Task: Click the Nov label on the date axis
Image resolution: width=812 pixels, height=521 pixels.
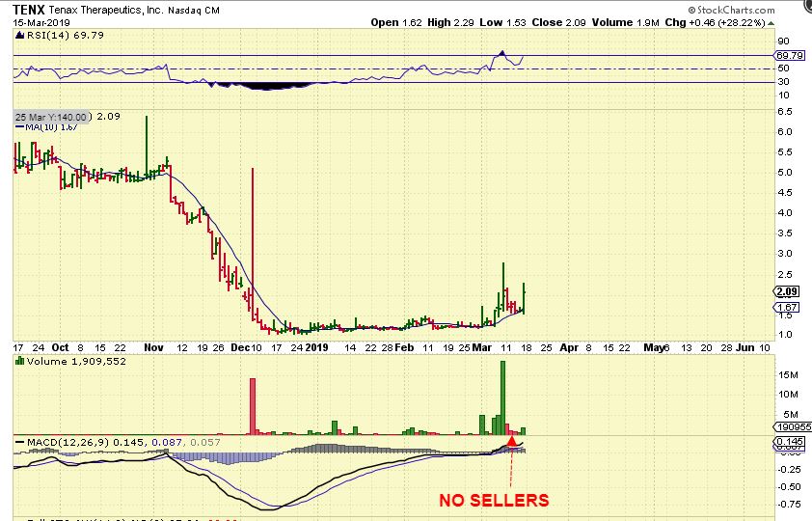Action: 153,347
